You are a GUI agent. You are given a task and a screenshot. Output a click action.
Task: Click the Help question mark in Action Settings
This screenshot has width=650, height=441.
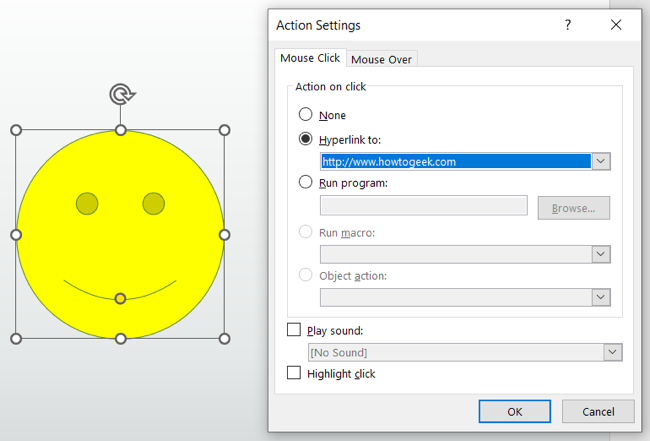(x=568, y=25)
